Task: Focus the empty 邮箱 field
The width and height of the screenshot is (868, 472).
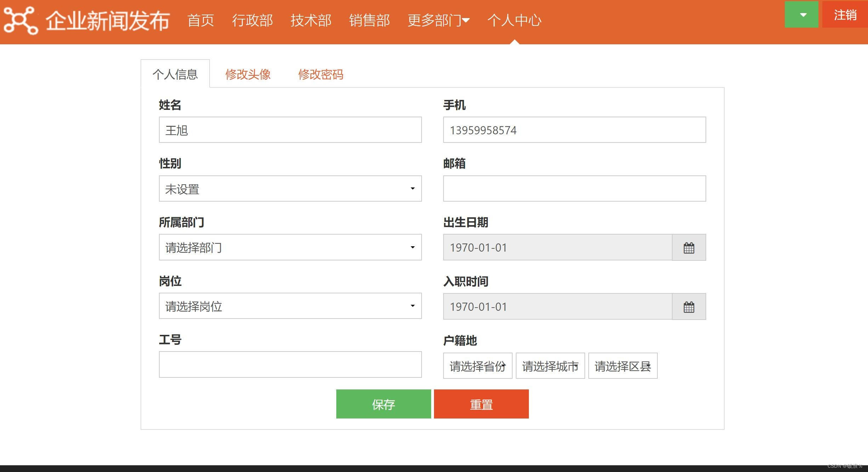Action: [575, 189]
